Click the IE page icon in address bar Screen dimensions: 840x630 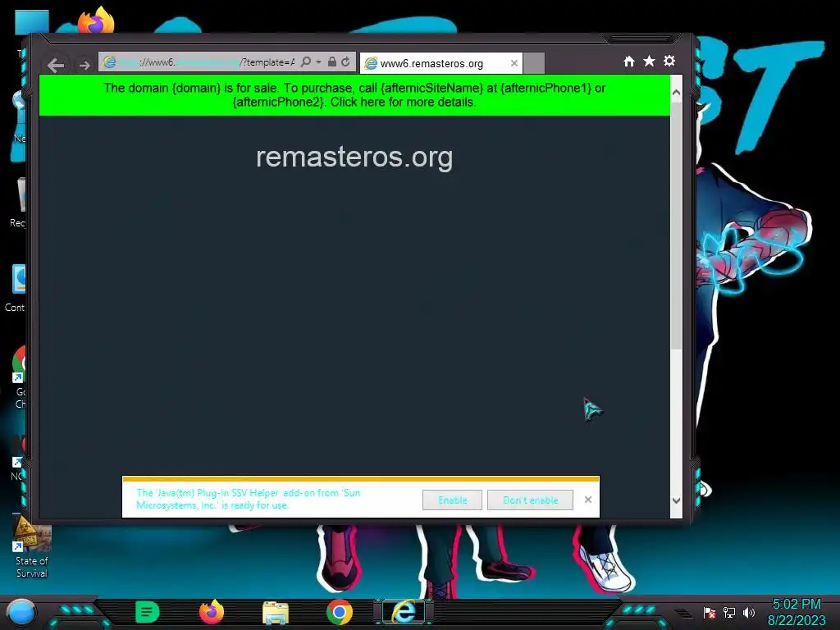(109, 62)
